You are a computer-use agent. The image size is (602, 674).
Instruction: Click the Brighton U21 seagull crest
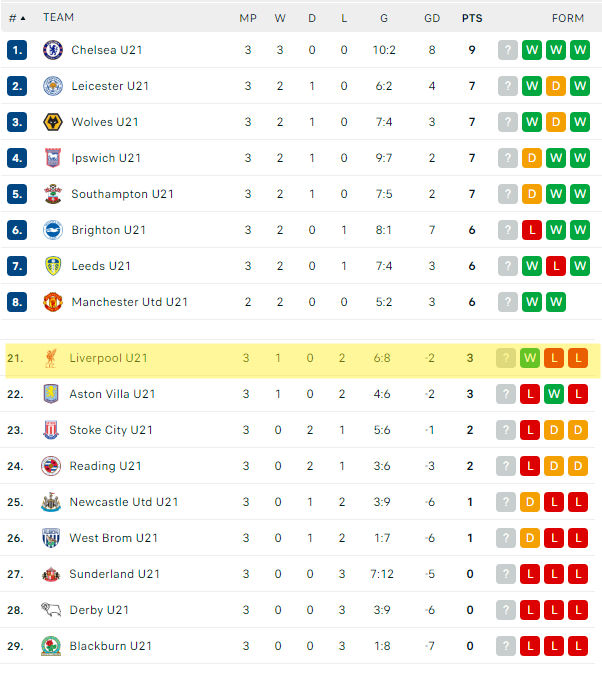coord(53,230)
